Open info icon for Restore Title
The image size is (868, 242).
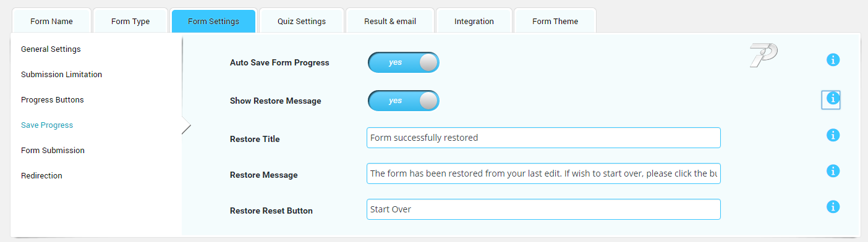tap(833, 135)
